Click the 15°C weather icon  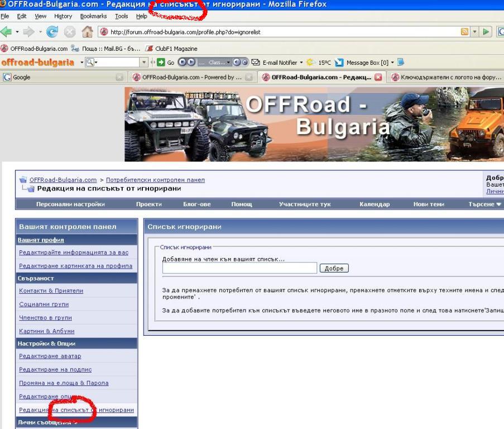pos(311,63)
